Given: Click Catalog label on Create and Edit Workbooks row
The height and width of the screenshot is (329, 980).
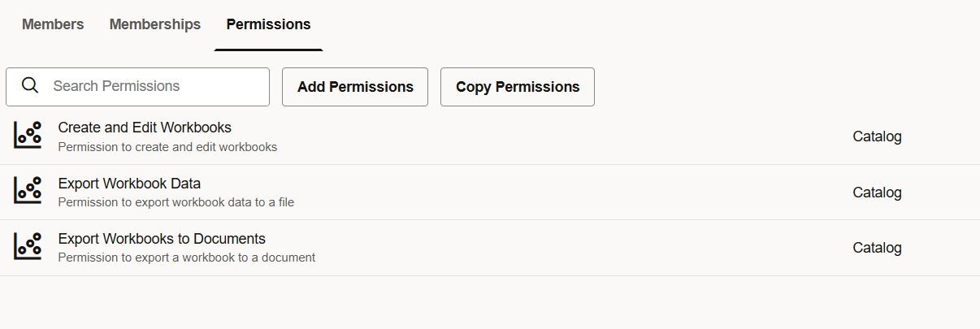Looking at the screenshot, I should (x=877, y=136).
